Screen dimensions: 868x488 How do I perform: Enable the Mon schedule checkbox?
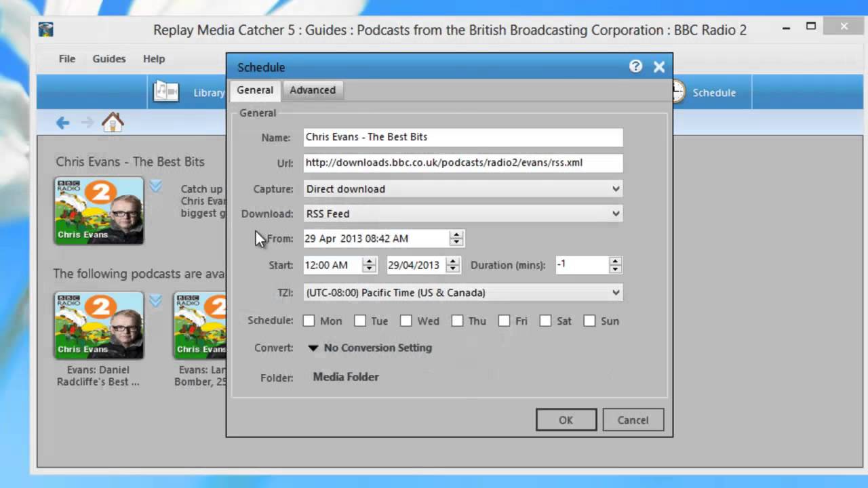coord(309,321)
